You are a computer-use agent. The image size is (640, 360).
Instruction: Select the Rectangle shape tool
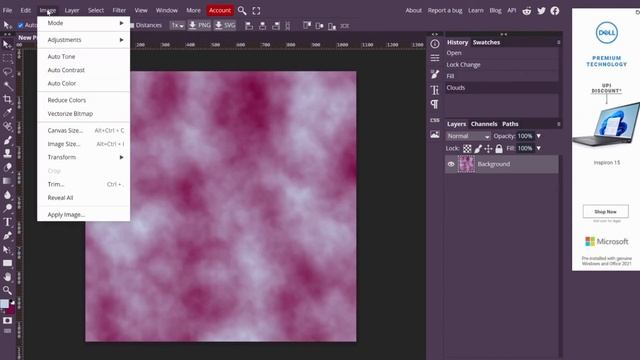[x=7, y=263]
